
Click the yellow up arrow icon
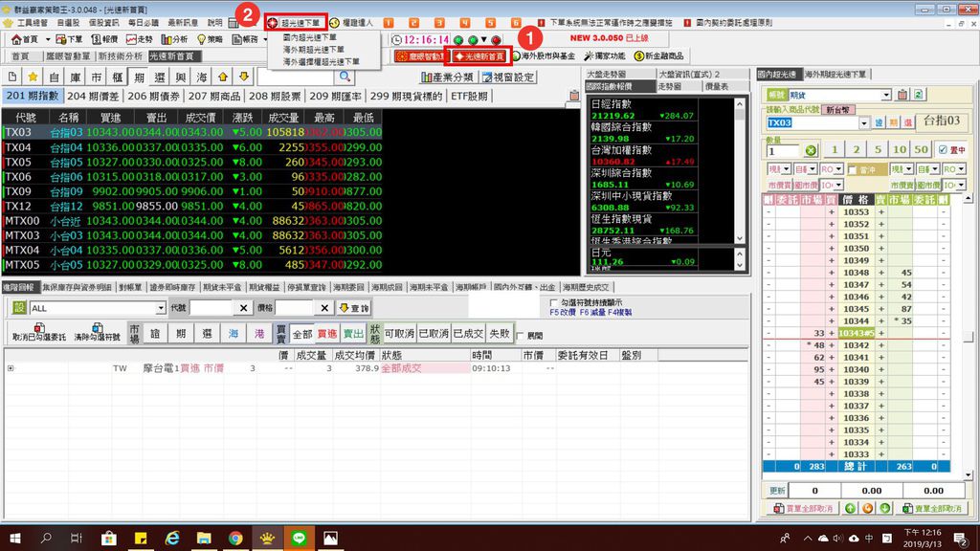pos(222,77)
